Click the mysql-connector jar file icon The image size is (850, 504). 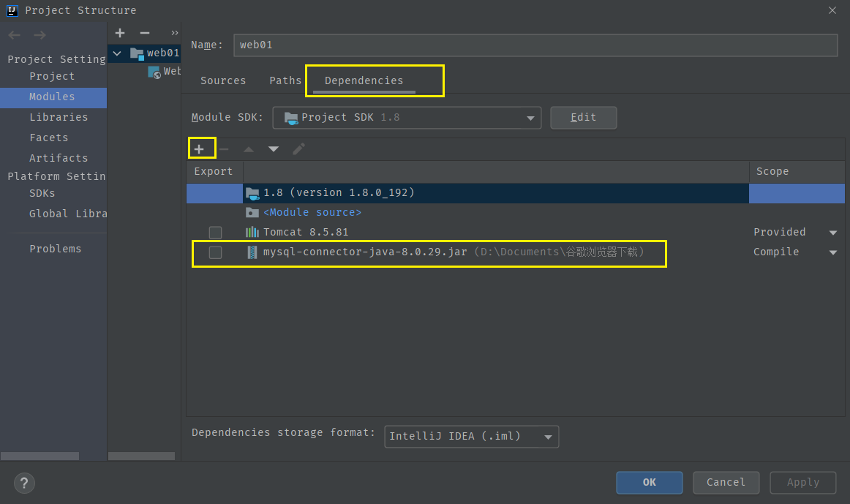(x=252, y=252)
